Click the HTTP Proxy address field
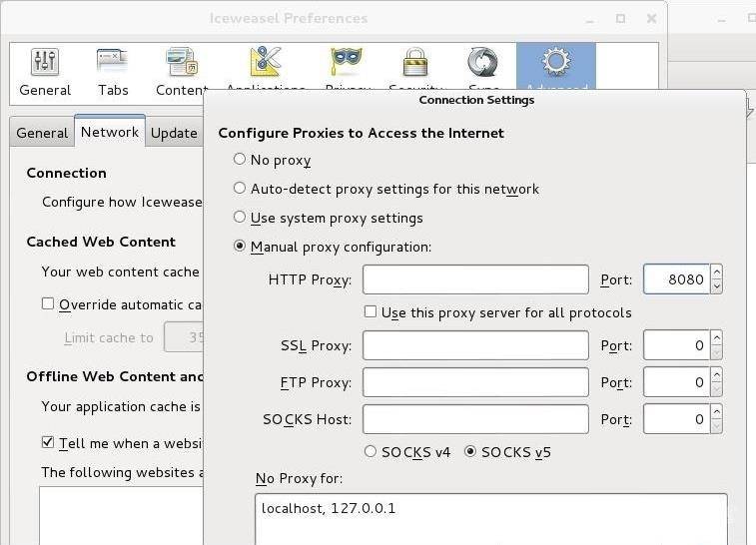This screenshot has height=545, width=756. point(475,279)
